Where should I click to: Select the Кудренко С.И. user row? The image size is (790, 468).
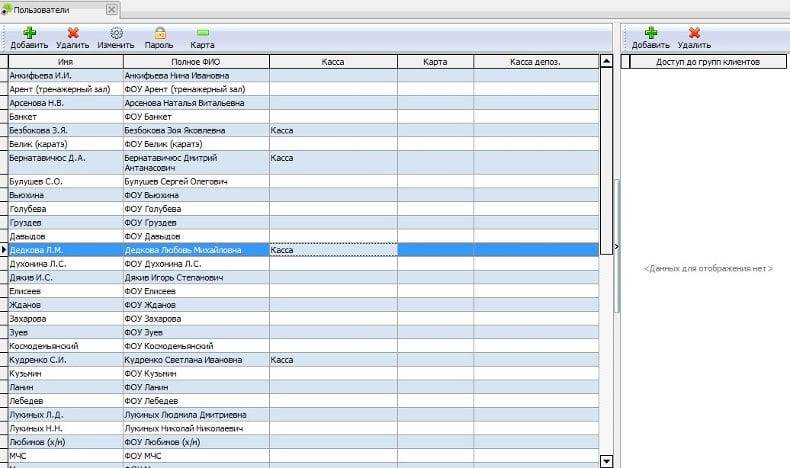(65, 359)
